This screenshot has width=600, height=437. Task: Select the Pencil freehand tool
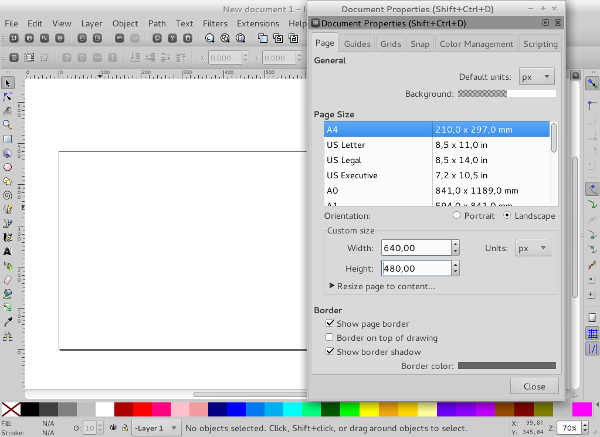8,209
